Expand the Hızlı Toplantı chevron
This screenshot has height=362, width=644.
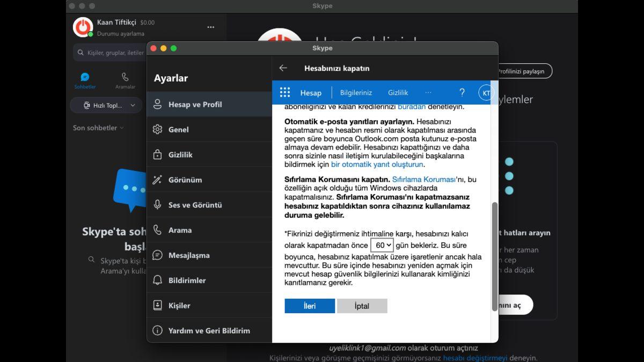pyautogui.click(x=133, y=105)
